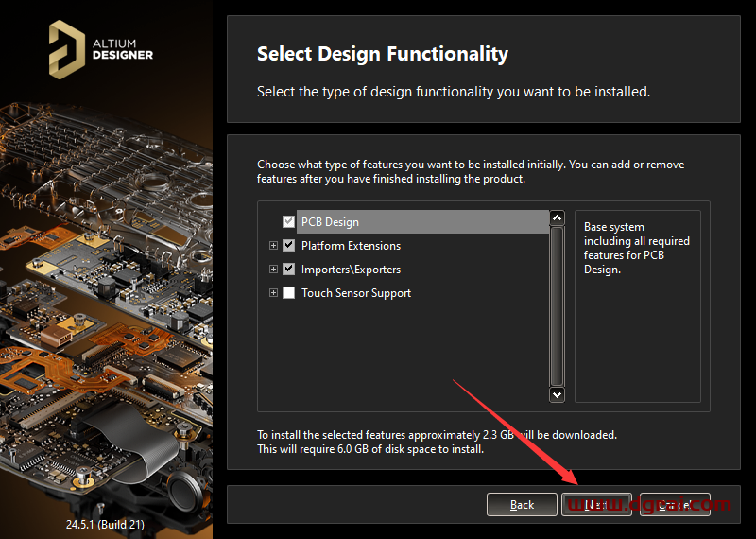Cancel the Altium Designer installation
Viewport: 756px width, 539px height.
[675, 505]
